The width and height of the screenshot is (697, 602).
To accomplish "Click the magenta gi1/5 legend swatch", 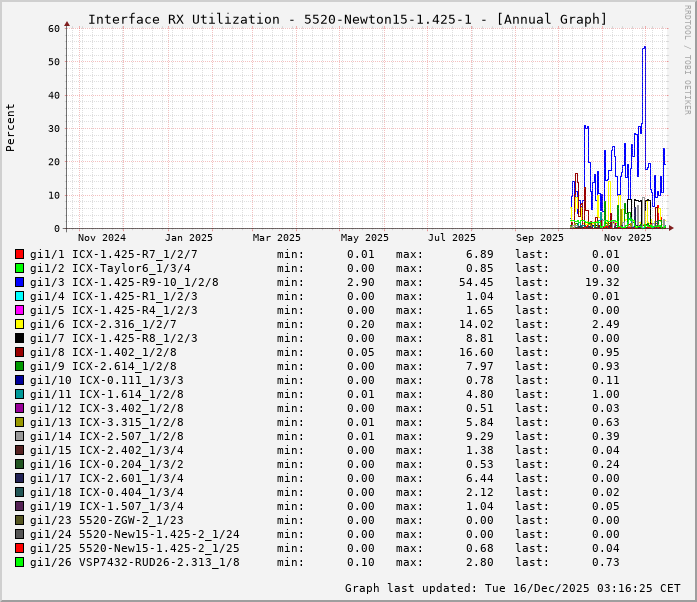I will [19, 310].
